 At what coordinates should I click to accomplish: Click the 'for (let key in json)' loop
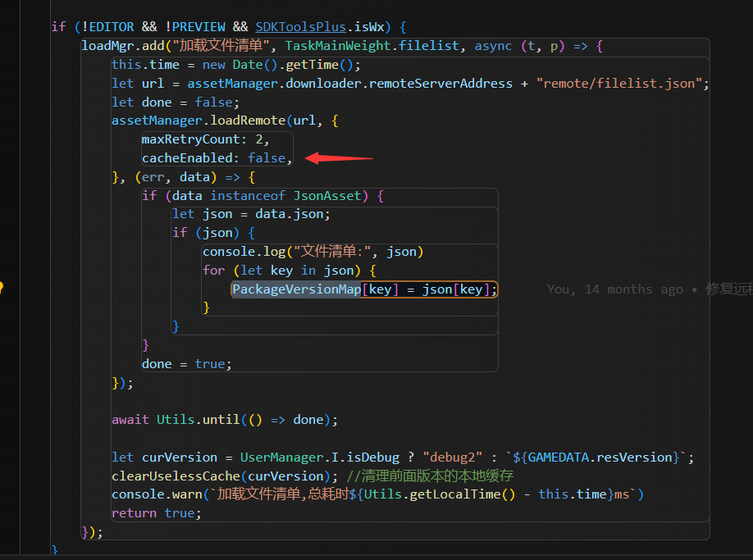click(x=289, y=271)
